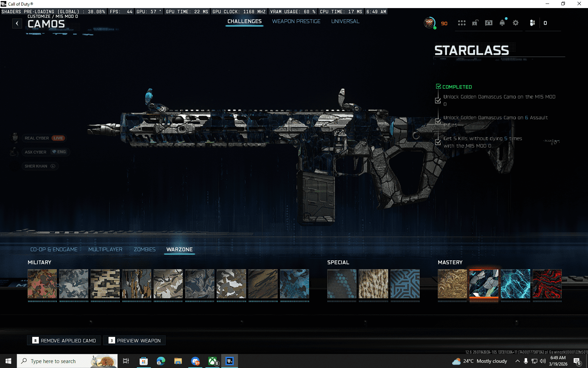
Task: Open notifications bell icon
Action: (502, 23)
